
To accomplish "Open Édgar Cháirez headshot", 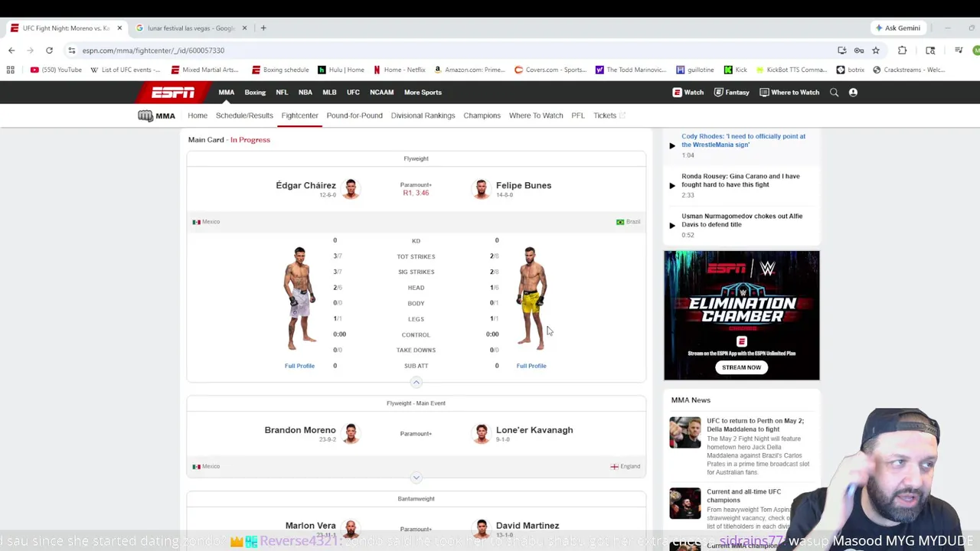I will pyautogui.click(x=351, y=188).
